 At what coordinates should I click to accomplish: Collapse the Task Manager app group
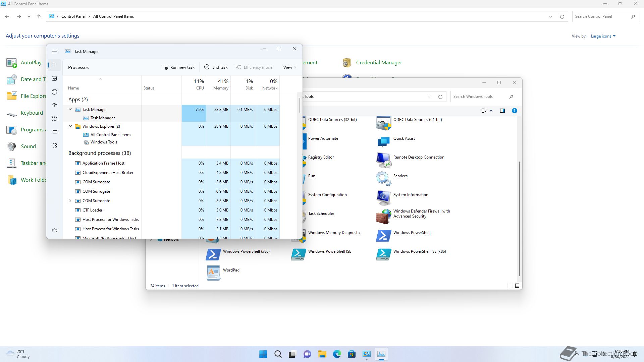click(x=70, y=109)
